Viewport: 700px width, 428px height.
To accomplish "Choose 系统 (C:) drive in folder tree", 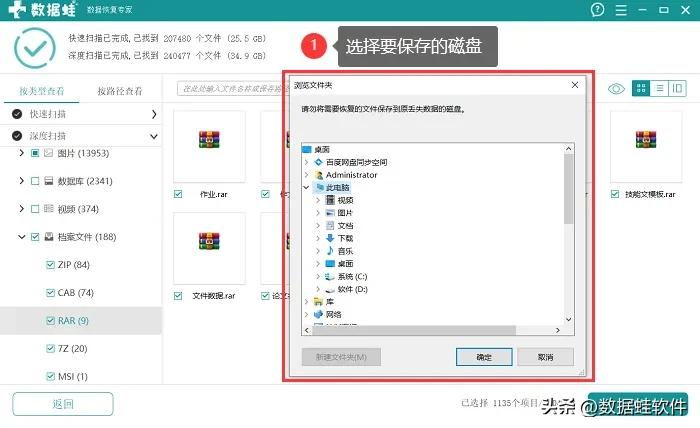I will pos(331,275).
